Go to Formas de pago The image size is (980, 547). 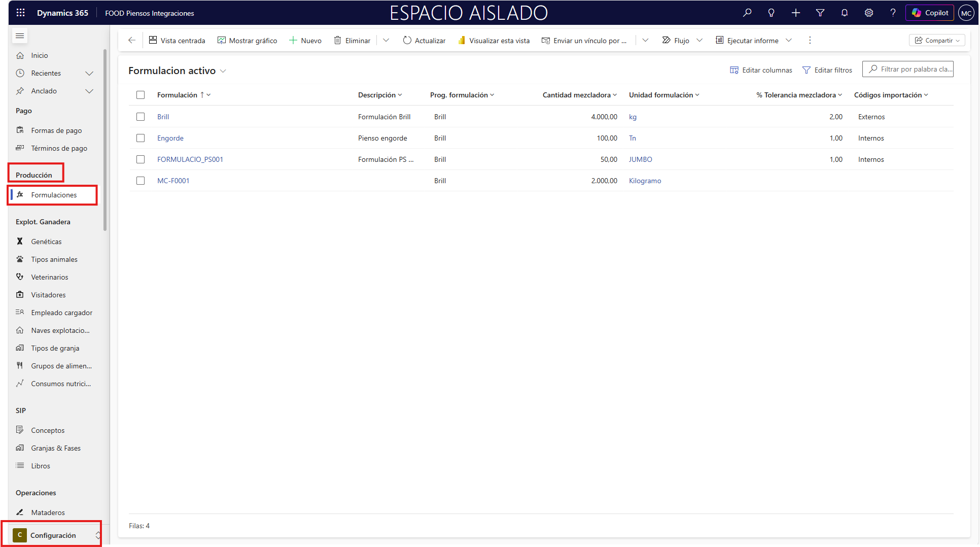pos(56,130)
